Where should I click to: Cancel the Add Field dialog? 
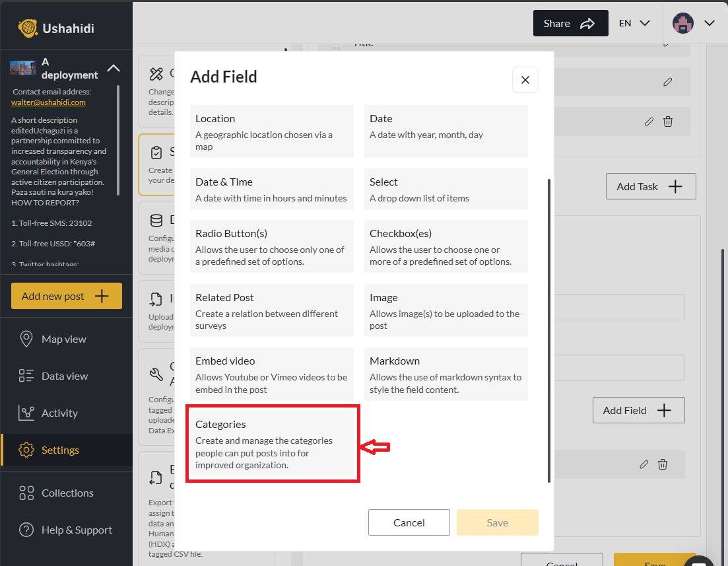pos(409,522)
